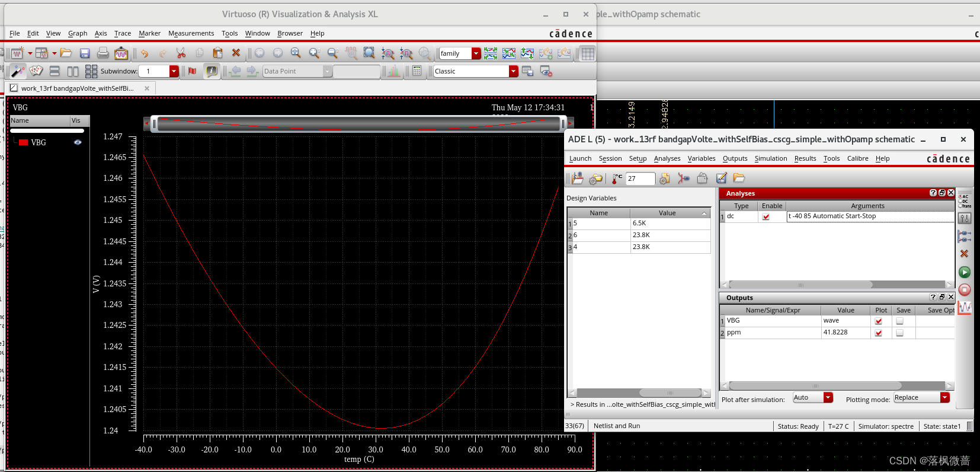The height and width of the screenshot is (472, 980).
Task: Click the model libraries gear folder icon
Action: [596, 178]
